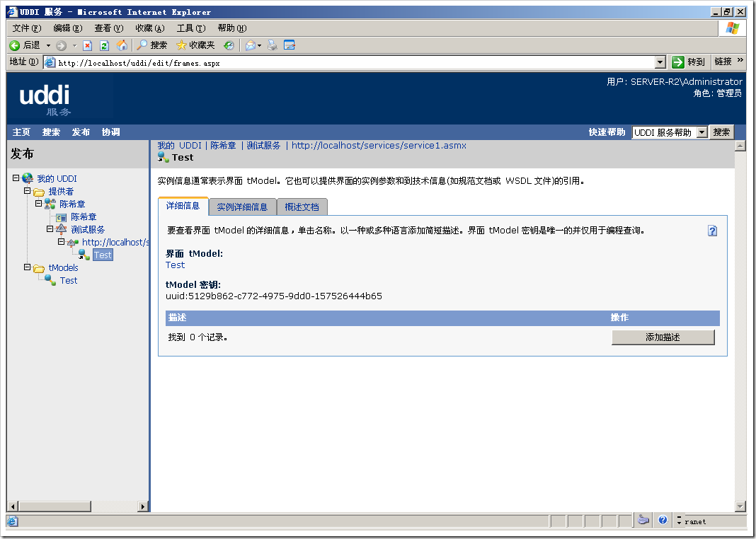Click the 测试服务 service icon
This screenshot has width=756, height=539.
(x=62, y=230)
